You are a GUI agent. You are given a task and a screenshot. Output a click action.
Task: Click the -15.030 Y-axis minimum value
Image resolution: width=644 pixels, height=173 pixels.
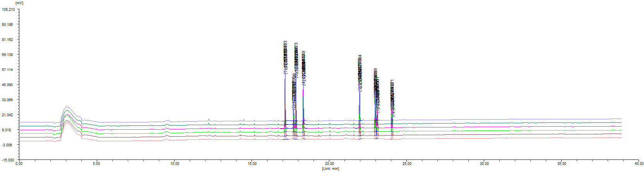(x=8, y=160)
